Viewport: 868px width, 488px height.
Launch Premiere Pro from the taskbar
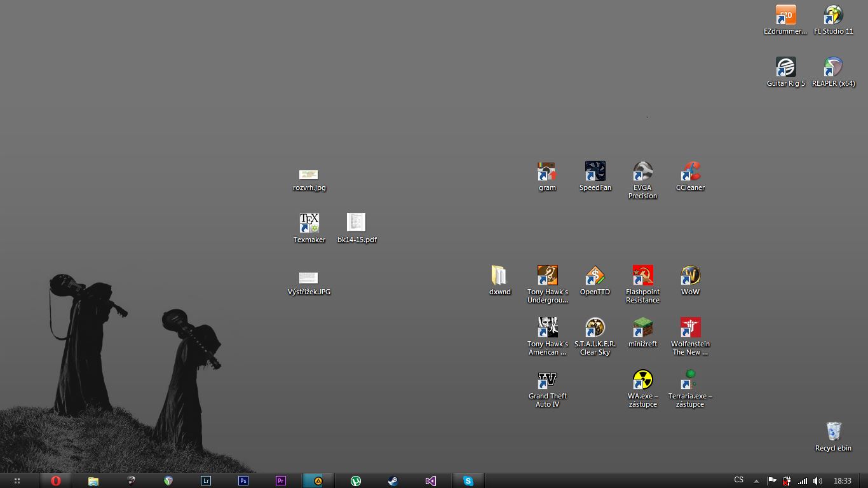tap(281, 481)
